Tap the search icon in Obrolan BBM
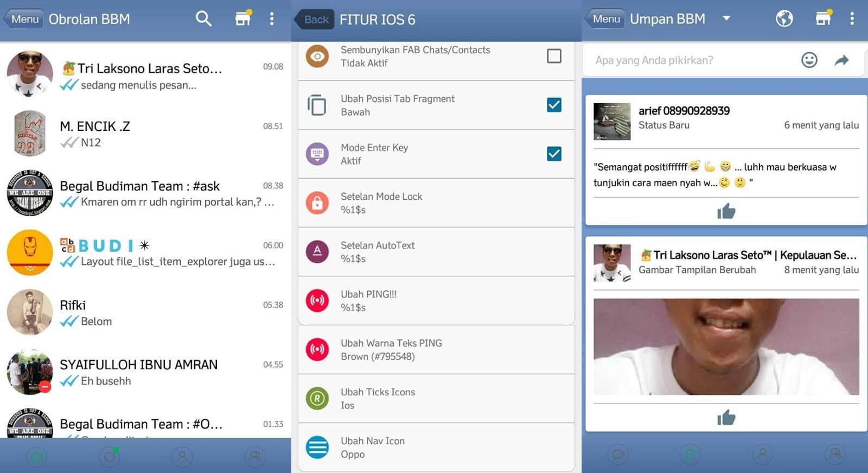The height and width of the screenshot is (473, 868). (x=203, y=19)
